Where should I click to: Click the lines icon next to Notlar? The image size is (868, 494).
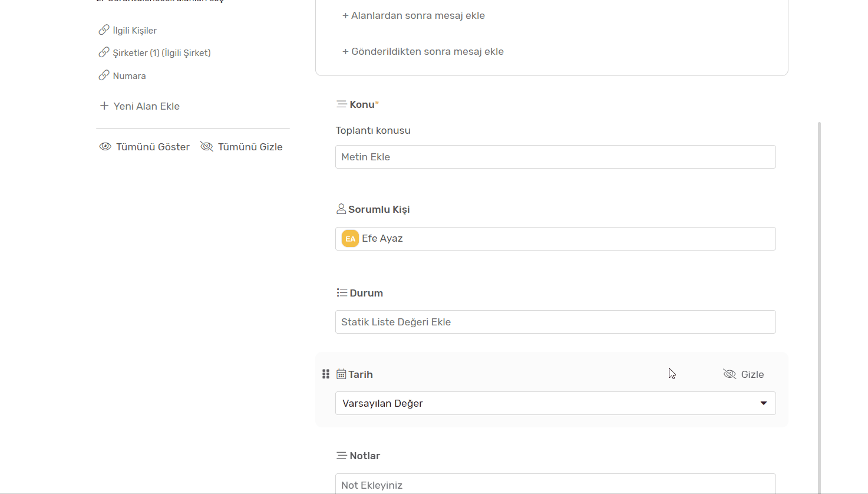(x=341, y=456)
